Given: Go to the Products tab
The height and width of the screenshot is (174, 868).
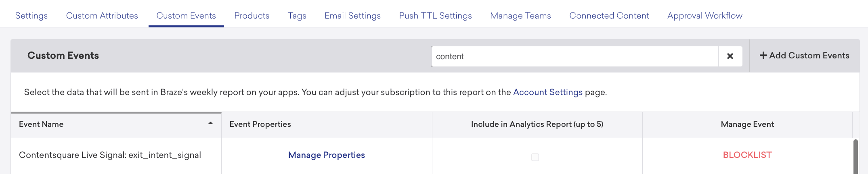Looking at the screenshot, I should click(252, 16).
